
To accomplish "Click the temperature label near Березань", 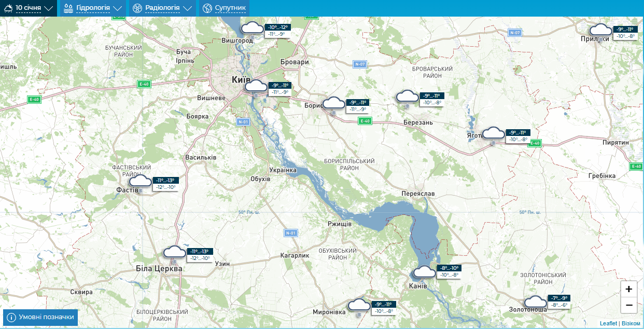I will [x=430, y=99].
